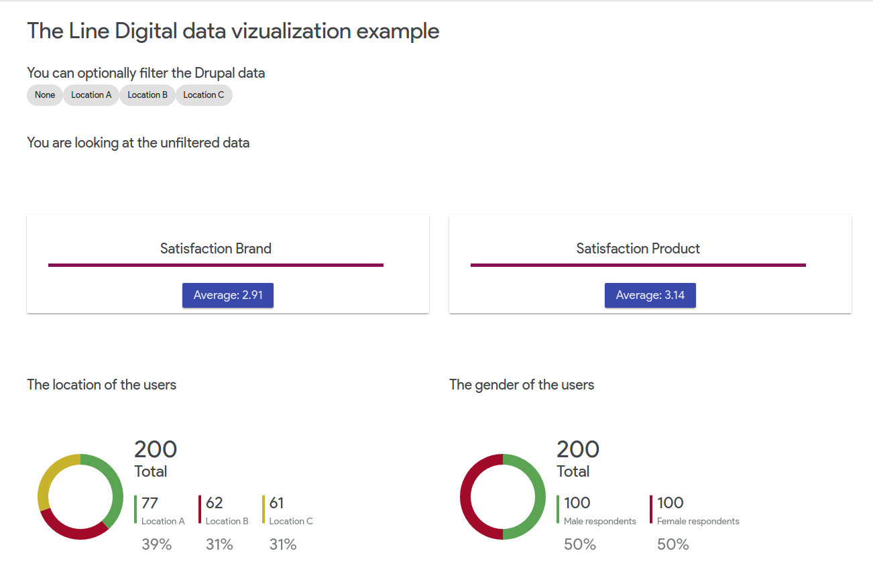Select the Male respondents legend entry
Image resolution: width=873 pixels, height=588 pixels.
point(599,510)
